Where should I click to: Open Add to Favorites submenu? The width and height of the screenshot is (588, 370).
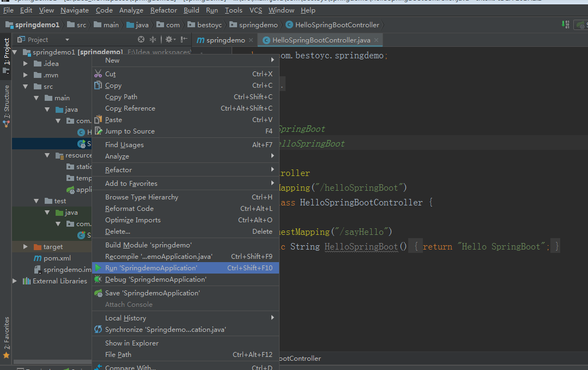tap(186, 183)
